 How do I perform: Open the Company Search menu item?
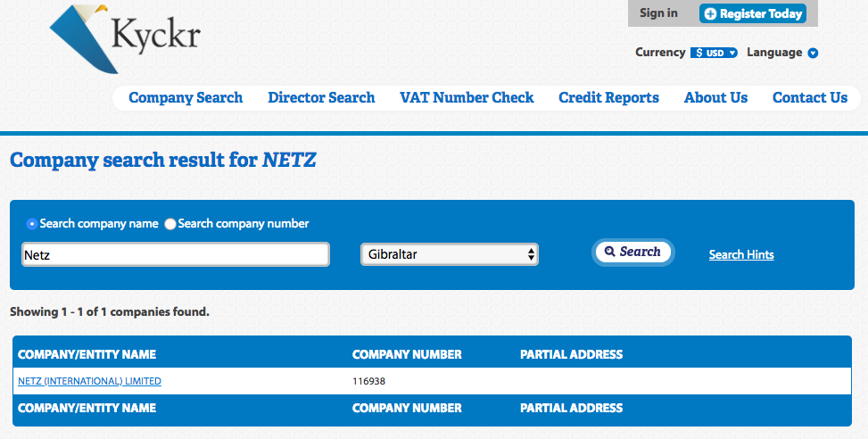(x=186, y=97)
